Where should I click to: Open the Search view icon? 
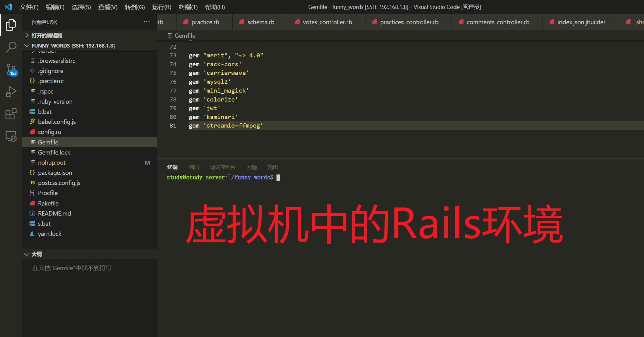[x=11, y=47]
